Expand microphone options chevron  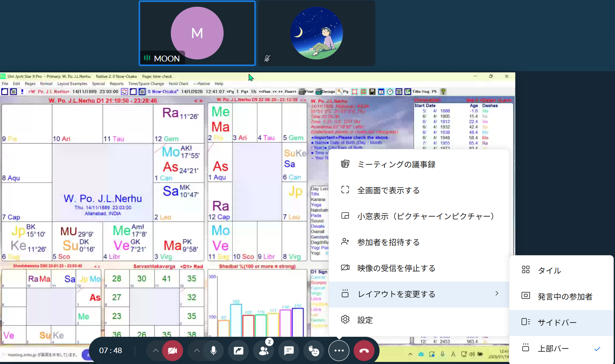coord(196,351)
